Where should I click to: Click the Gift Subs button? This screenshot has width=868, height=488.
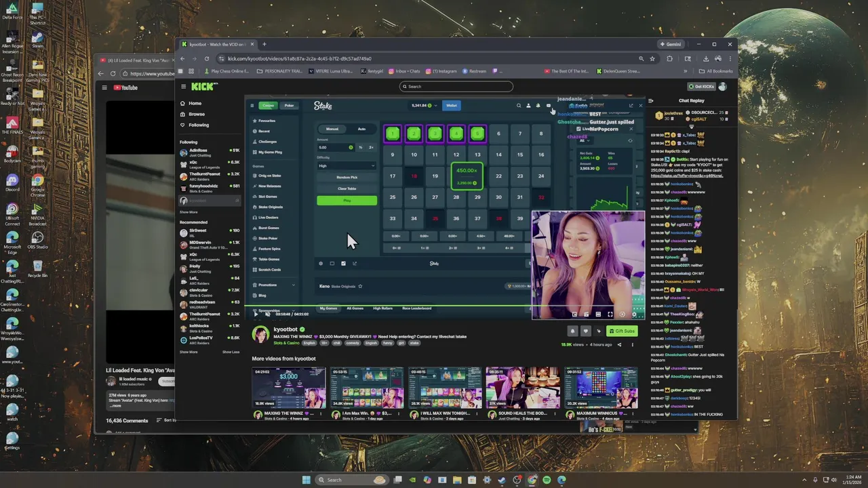point(622,331)
